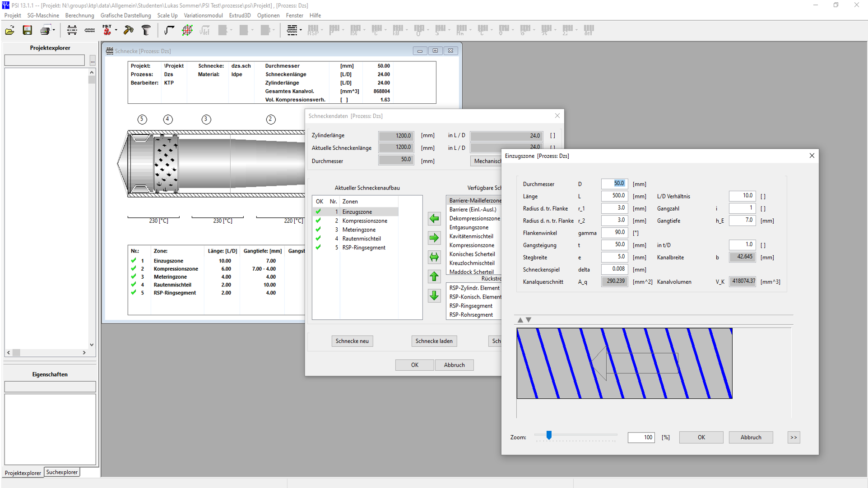
Task: Click the Durchmesser D input field
Action: point(614,184)
